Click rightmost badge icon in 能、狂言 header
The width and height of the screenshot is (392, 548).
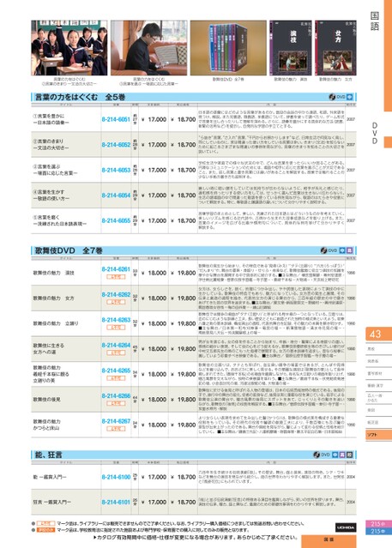[x=349, y=455]
